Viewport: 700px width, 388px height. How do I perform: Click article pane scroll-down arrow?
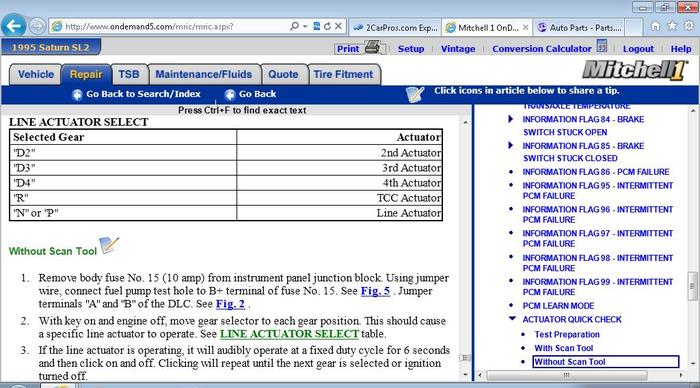click(466, 375)
